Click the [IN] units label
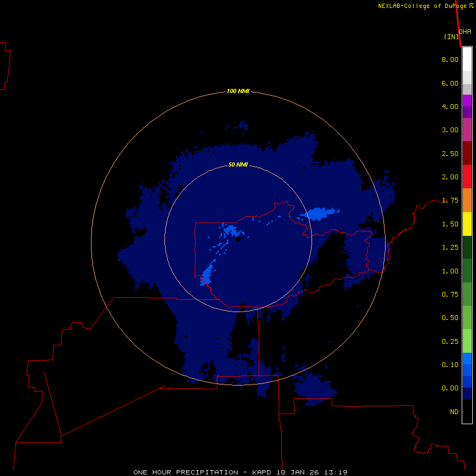 tap(452, 36)
